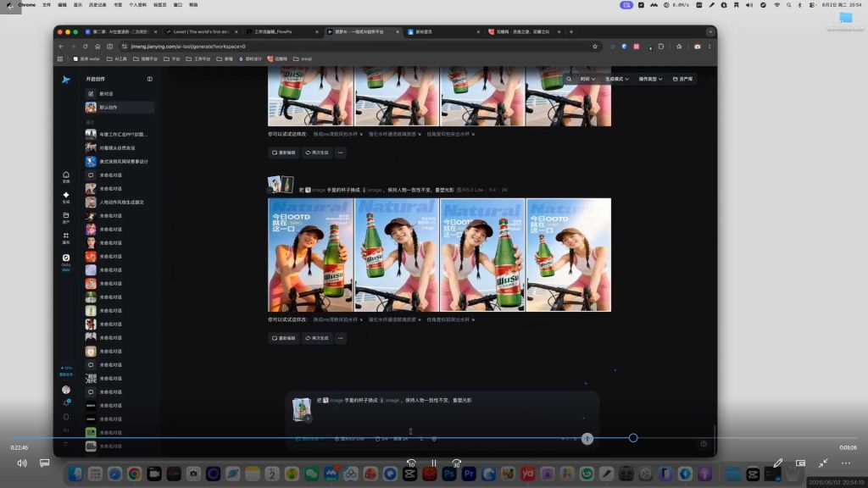Open the Chrome menu bar item
This screenshot has width=868, height=488.
[26, 5]
